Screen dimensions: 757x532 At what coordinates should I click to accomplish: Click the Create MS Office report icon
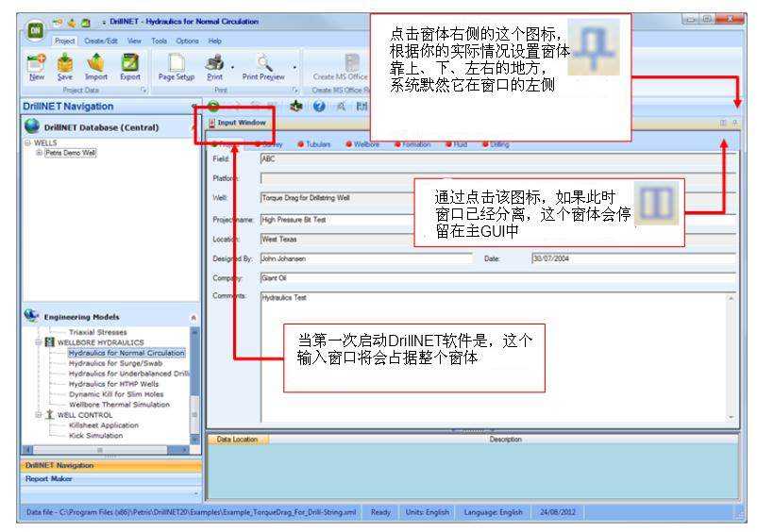point(352,62)
